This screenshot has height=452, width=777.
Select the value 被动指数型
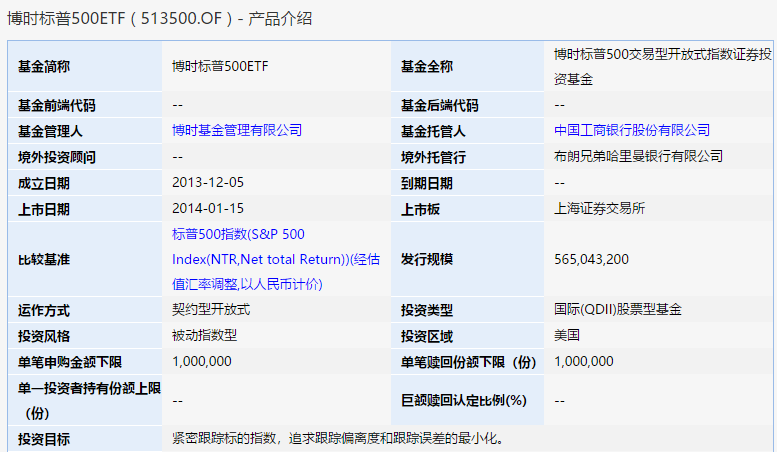tap(205, 336)
